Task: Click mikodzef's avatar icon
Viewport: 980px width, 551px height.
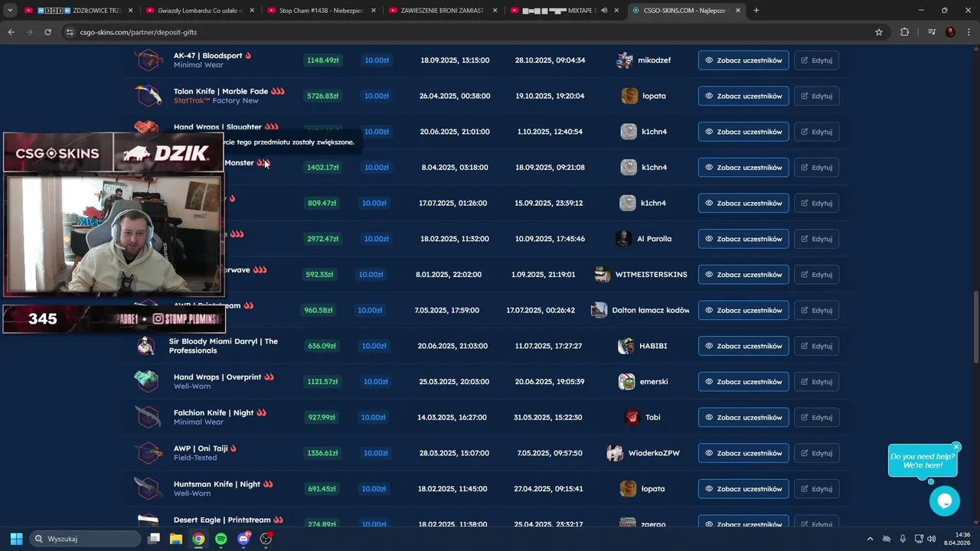Action: (x=625, y=60)
